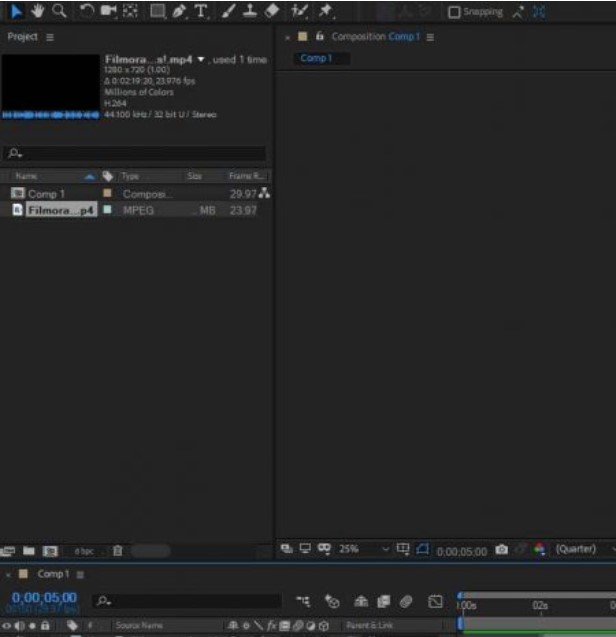Open the Project panel menu
Viewport: 616px width, 637px height.
[49, 36]
